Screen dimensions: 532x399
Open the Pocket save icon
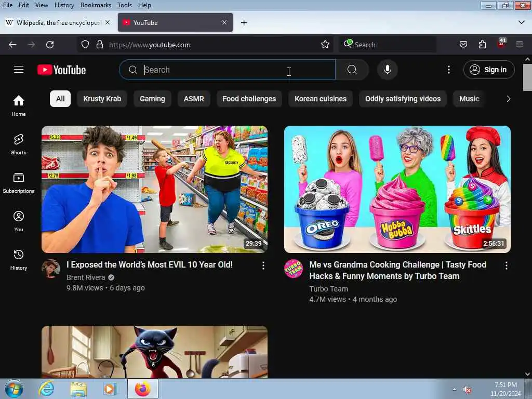pyautogui.click(x=463, y=45)
